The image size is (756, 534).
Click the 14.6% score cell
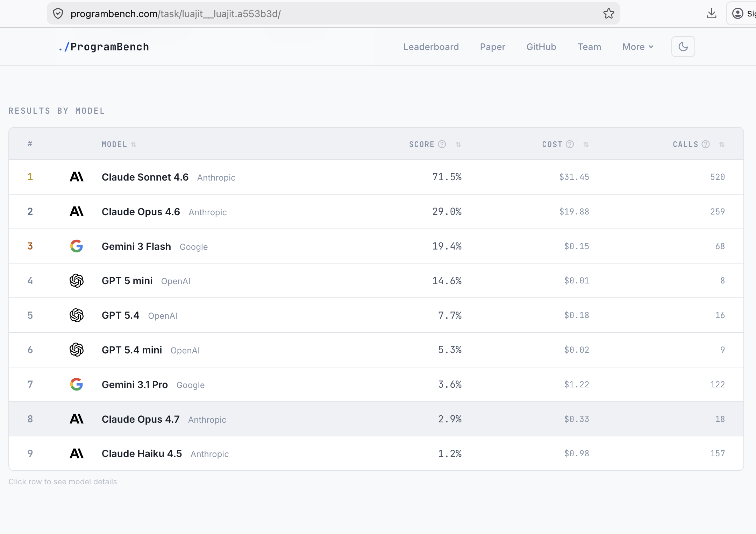click(447, 281)
